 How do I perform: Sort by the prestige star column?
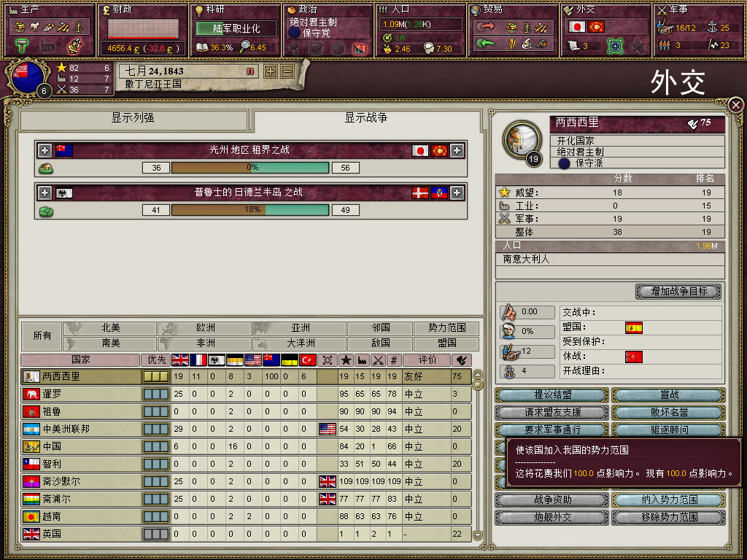click(346, 360)
